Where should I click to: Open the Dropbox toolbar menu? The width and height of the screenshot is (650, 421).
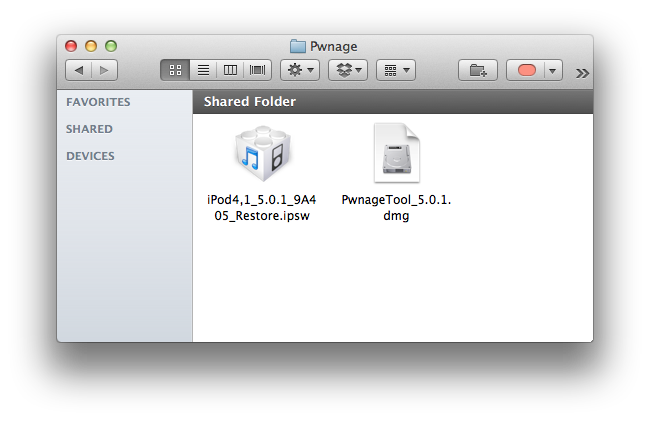tap(347, 70)
